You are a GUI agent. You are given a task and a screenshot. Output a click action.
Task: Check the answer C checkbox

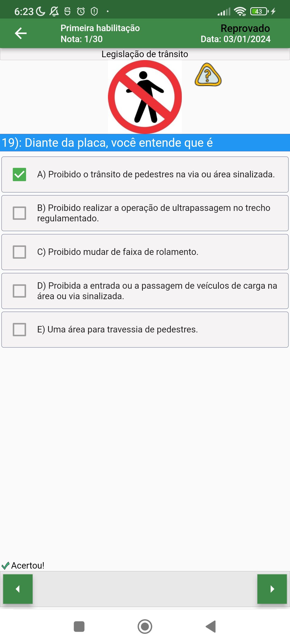[20, 252]
